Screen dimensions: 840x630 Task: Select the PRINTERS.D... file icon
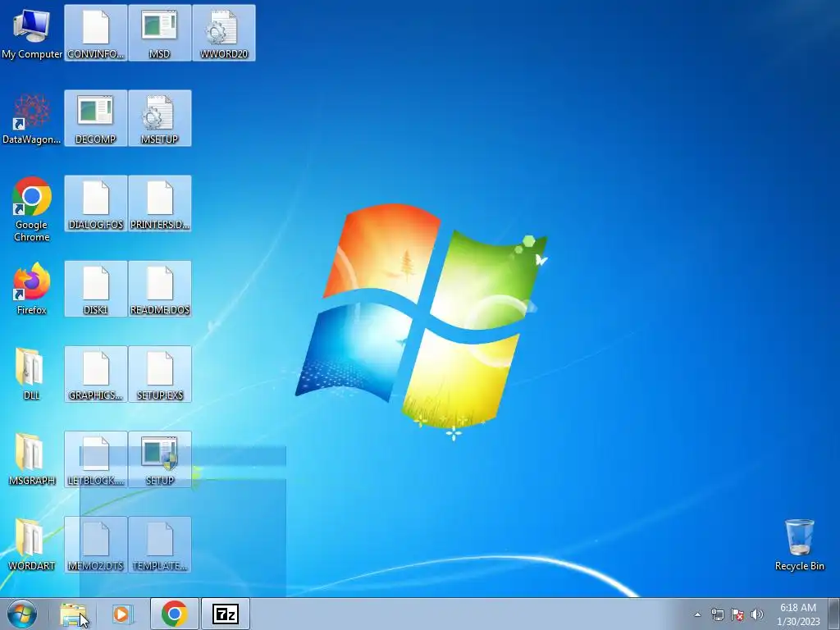pyautogui.click(x=160, y=203)
